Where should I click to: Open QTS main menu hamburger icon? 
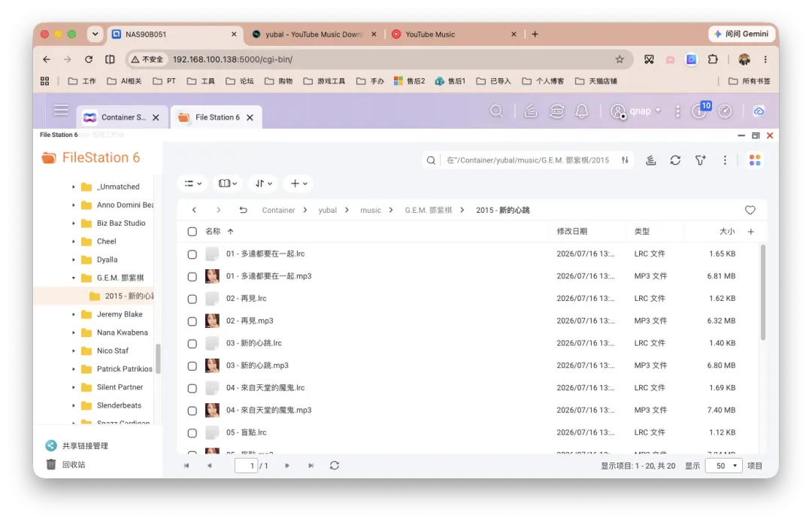coord(61,110)
